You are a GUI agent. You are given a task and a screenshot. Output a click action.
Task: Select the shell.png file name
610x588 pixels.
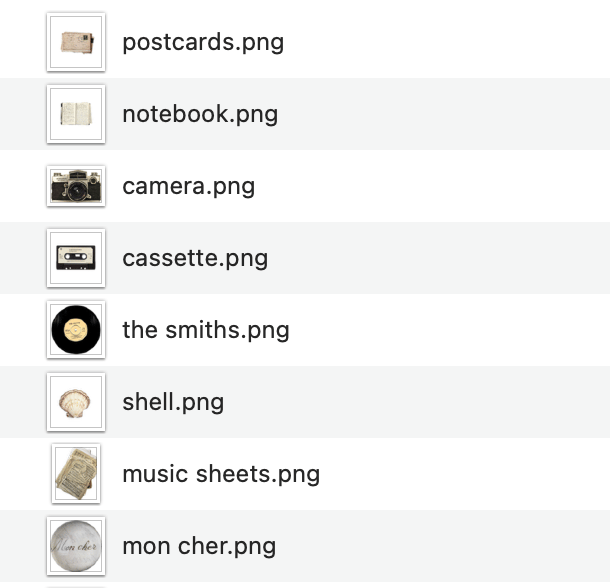173,402
